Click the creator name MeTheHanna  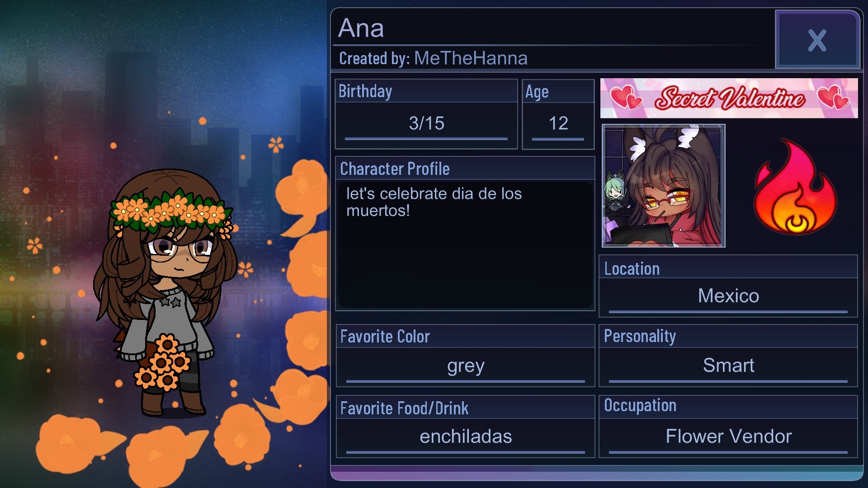tap(471, 58)
